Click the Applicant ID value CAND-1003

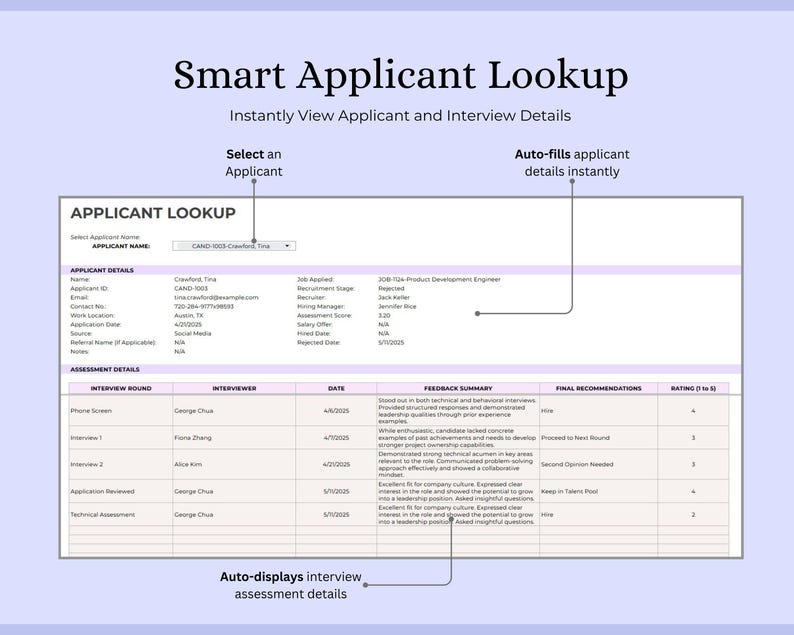pyautogui.click(x=191, y=289)
